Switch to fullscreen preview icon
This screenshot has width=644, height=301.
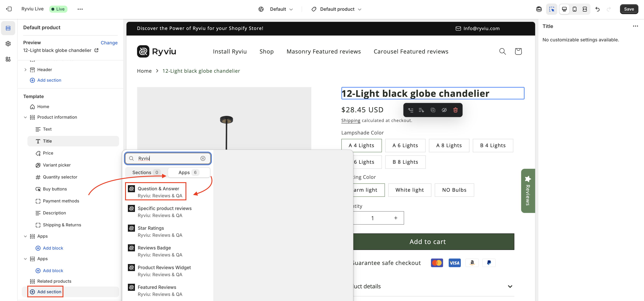point(585,9)
